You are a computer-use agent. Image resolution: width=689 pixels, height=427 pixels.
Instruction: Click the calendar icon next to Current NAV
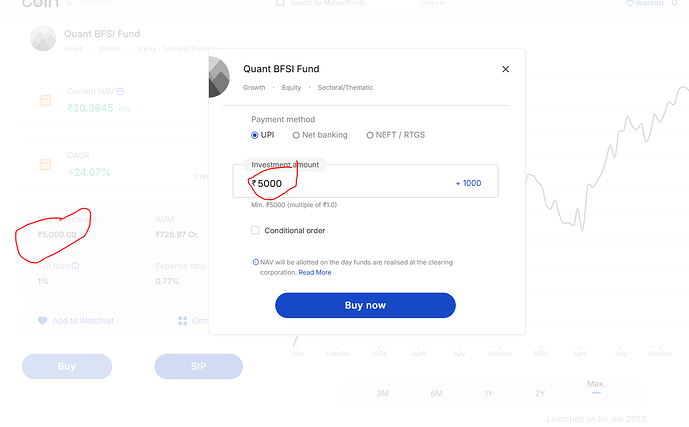point(45,101)
